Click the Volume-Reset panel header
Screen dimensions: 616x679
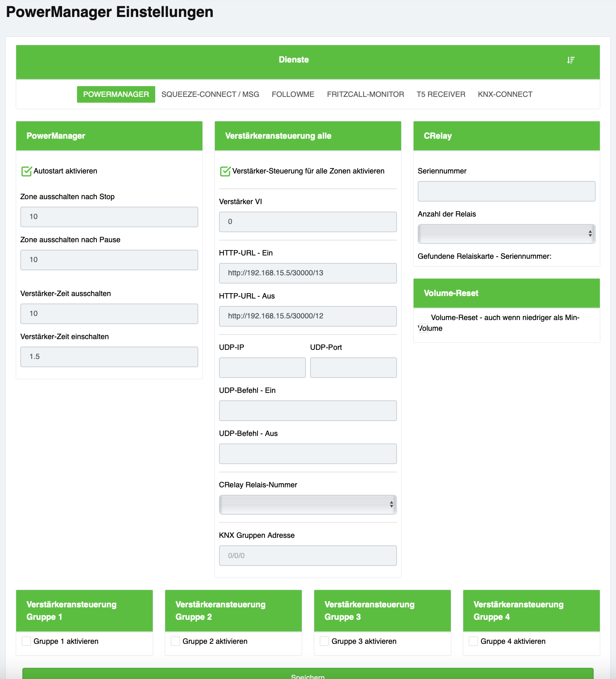pos(507,293)
